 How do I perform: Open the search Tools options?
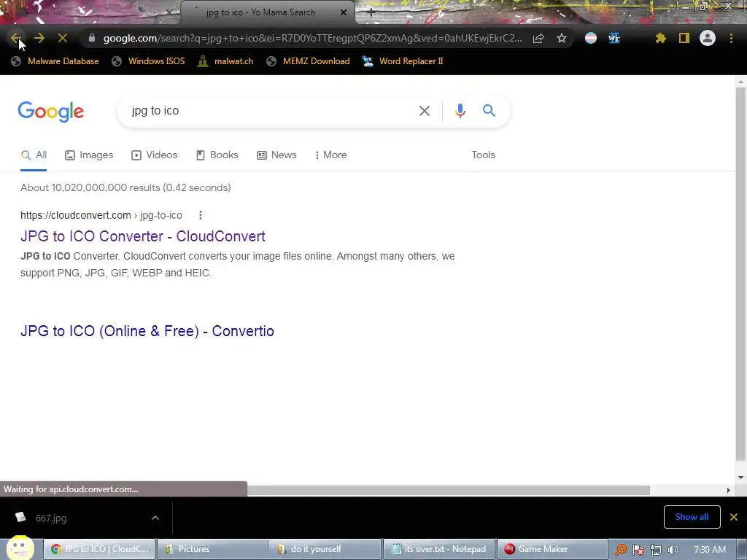[483, 155]
